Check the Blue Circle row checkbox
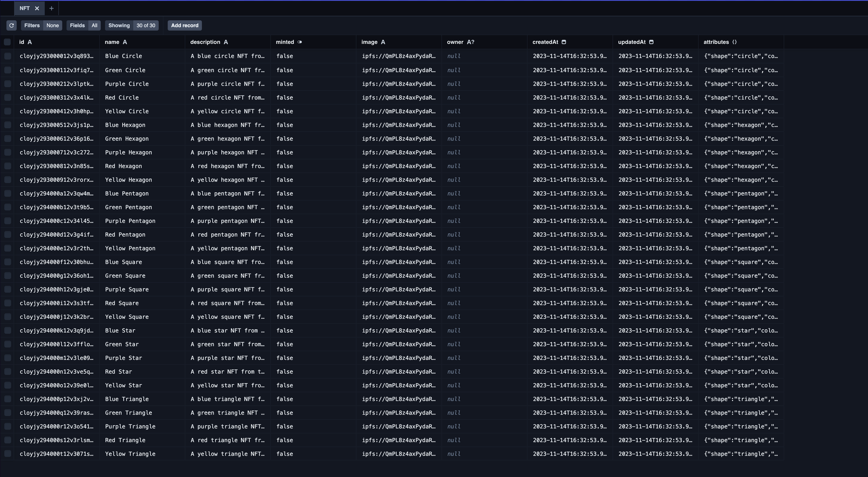 7,56
